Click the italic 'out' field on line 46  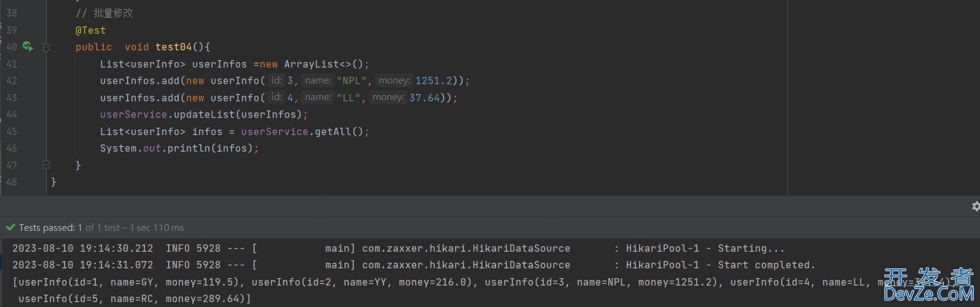(152, 148)
